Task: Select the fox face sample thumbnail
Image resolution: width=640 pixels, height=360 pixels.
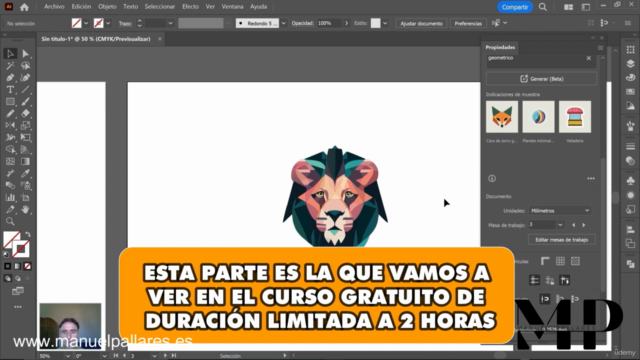Action: 502,117
